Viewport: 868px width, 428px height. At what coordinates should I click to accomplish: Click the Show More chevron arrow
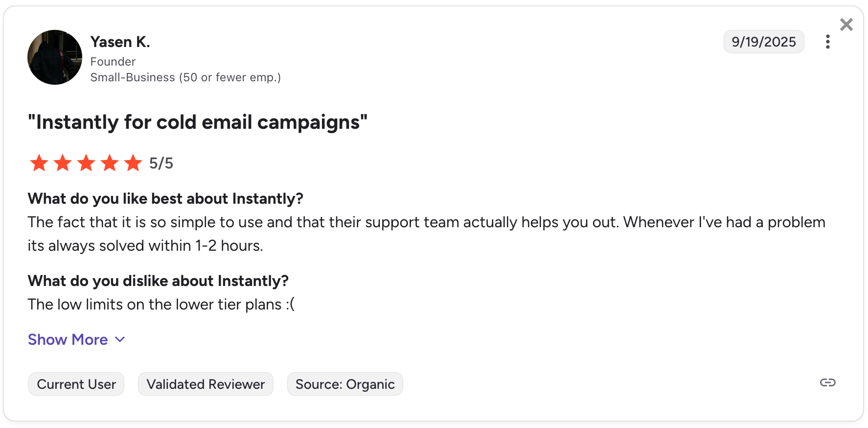click(119, 339)
